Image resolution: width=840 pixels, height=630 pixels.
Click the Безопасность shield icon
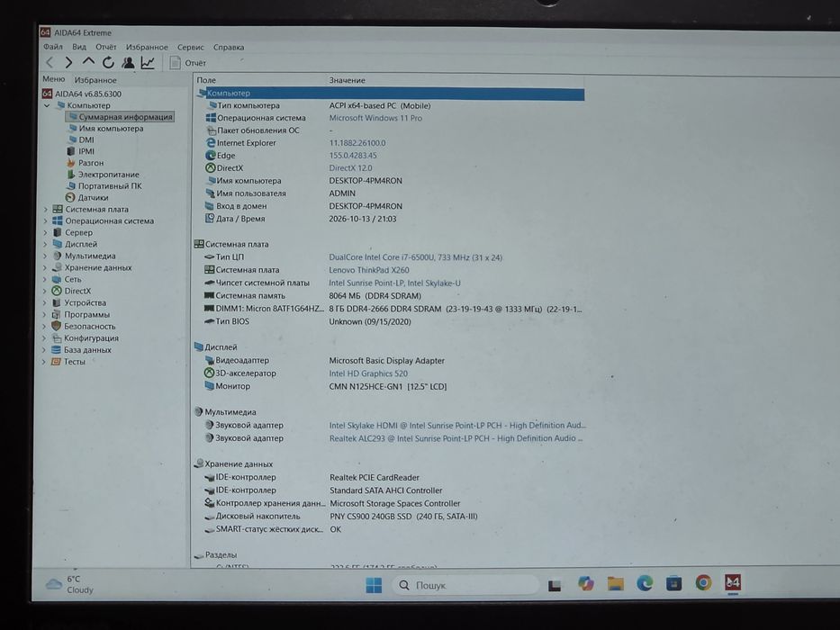(x=56, y=326)
